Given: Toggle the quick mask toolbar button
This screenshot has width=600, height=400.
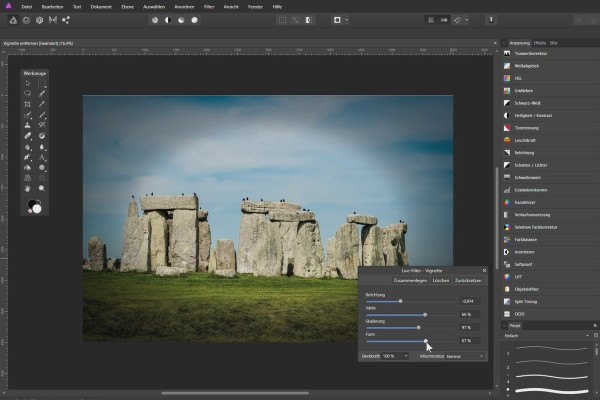Looking at the screenshot, I should [337, 20].
